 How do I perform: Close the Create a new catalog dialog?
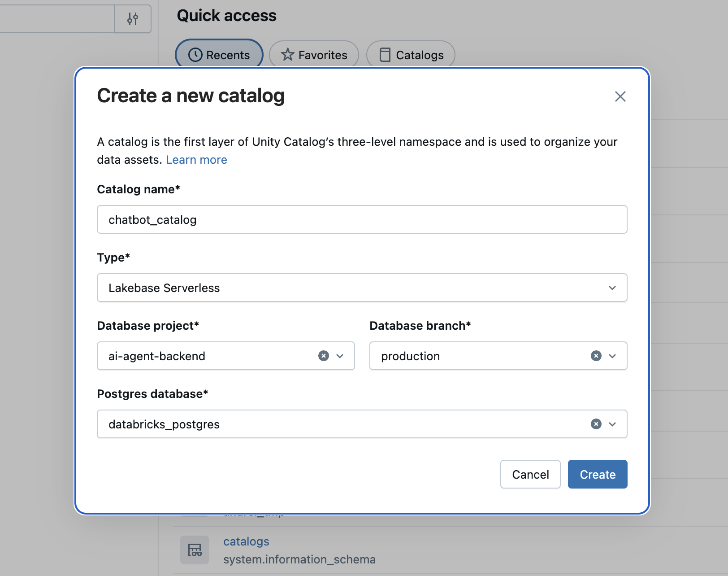pos(620,96)
